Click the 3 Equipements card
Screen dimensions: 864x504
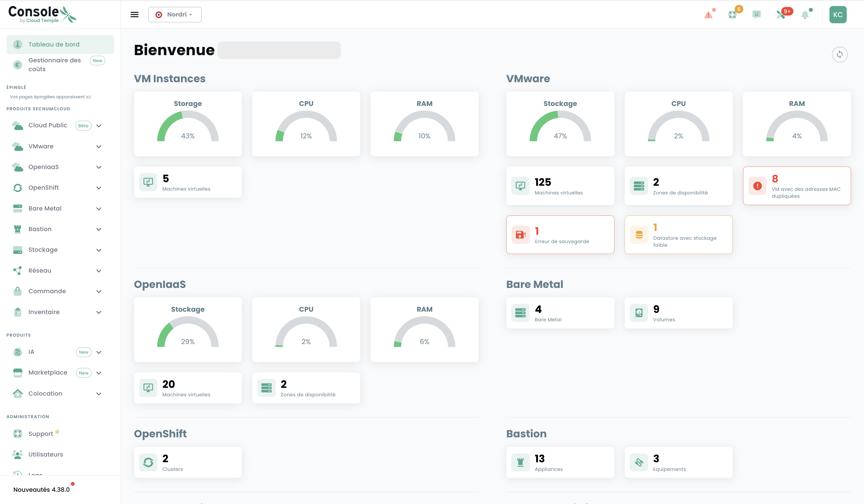678,463
